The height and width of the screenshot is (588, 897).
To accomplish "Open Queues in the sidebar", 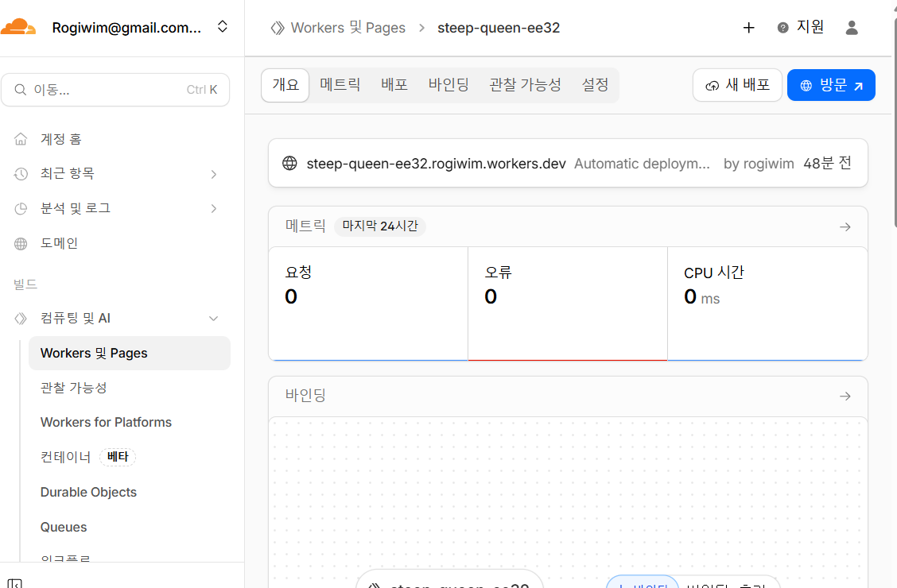I will tap(64, 527).
